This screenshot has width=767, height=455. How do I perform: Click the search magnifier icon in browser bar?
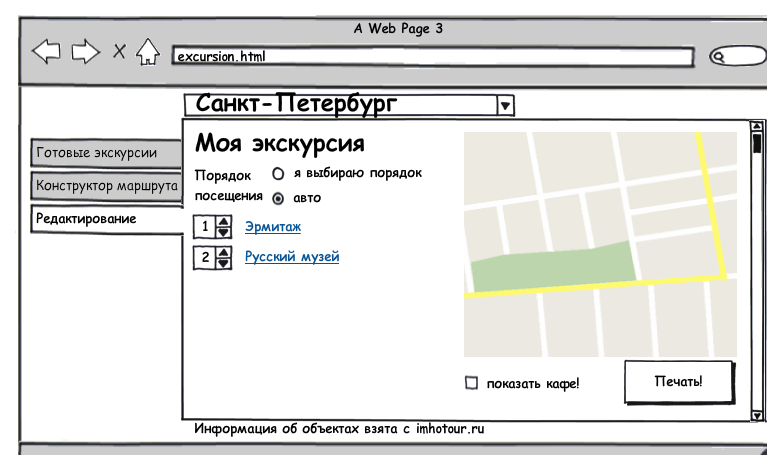720,57
